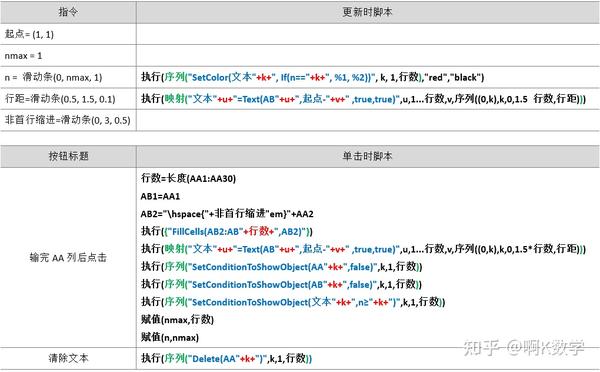Select the n = 滑动条(0, nmax, 1) cell

point(68,77)
